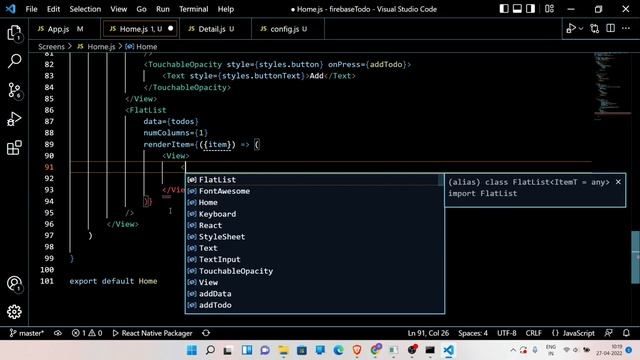Open the Windows Start menu
This screenshot has width=640, height=360.
192,350
